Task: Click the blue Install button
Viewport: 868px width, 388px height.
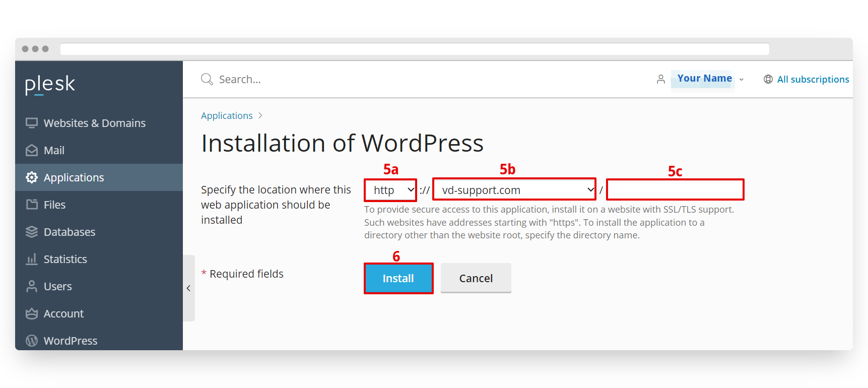Action: [398, 278]
